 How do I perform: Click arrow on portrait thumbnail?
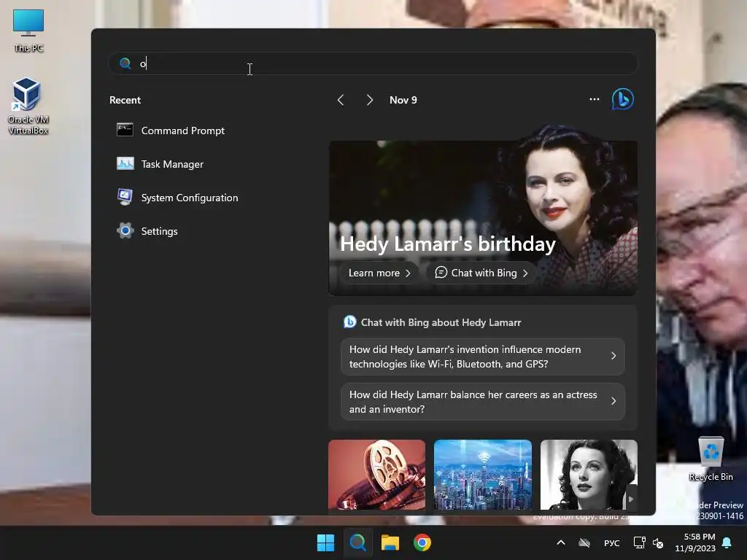pyautogui.click(x=631, y=499)
